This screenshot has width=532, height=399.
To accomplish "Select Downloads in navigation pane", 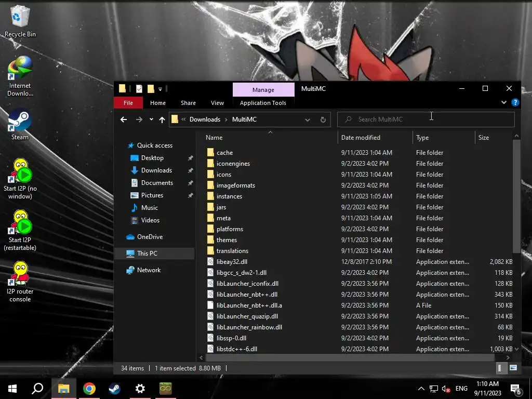I will point(156,170).
